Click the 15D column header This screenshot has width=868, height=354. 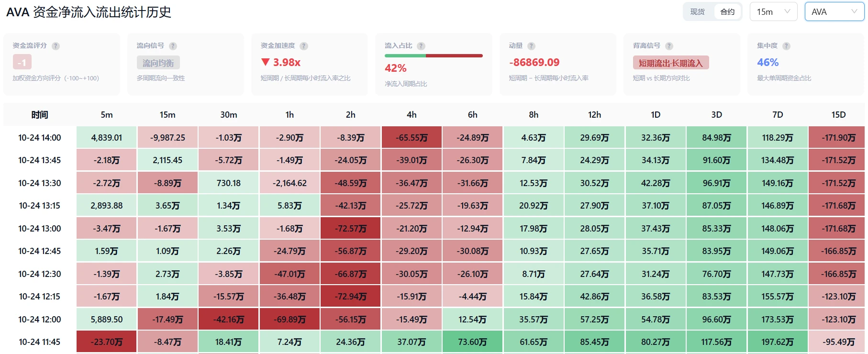pyautogui.click(x=838, y=115)
